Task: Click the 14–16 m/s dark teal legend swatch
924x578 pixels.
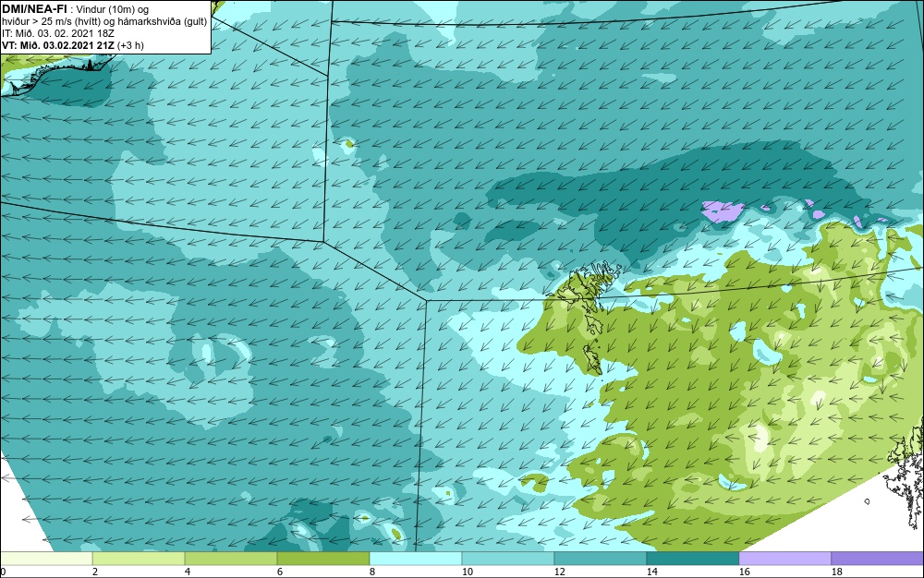Action: [x=693, y=559]
